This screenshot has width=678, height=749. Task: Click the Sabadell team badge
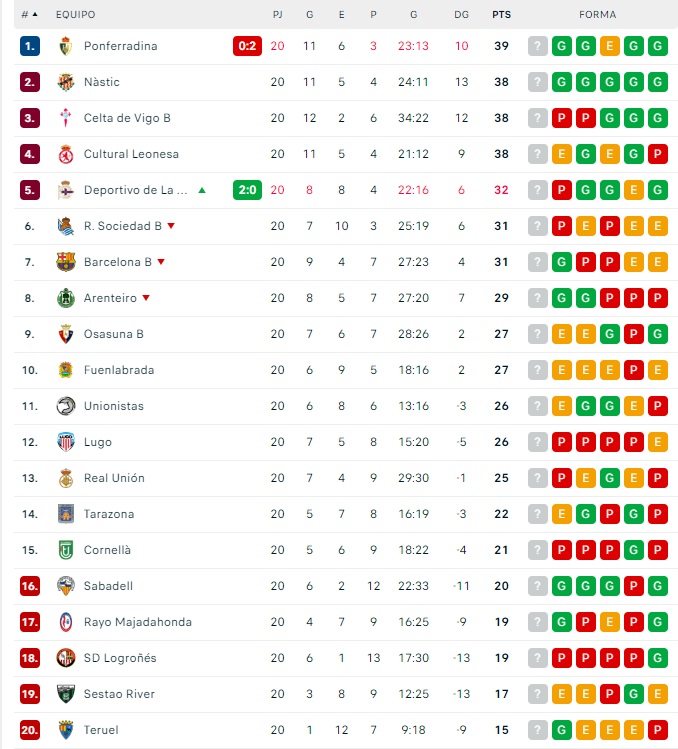pyautogui.click(x=66, y=586)
